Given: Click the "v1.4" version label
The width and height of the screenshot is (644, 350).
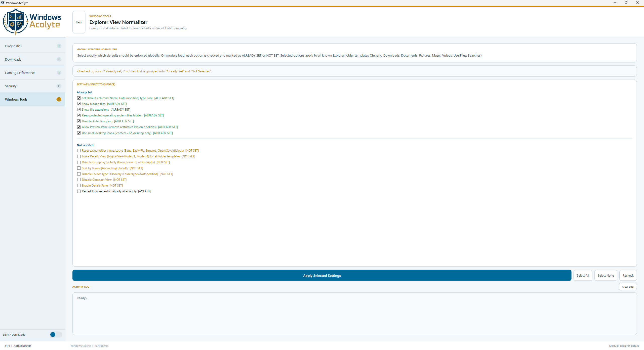Looking at the screenshot, I should click(7, 346).
